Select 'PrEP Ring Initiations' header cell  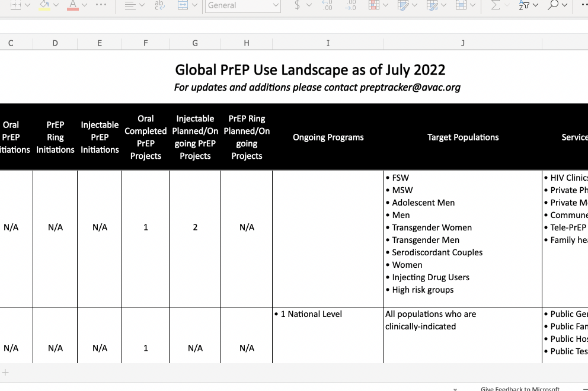[55, 137]
